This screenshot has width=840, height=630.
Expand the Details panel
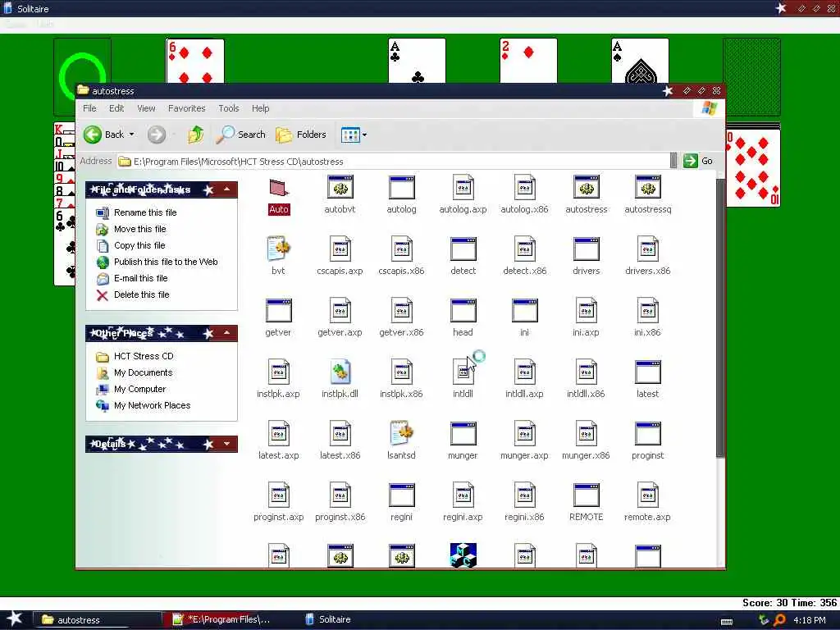[227, 444]
